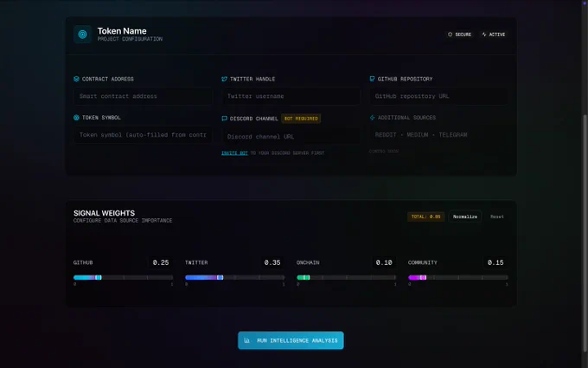Click the Normalize weights button
The height and width of the screenshot is (368, 588).
pyautogui.click(x=465, y=216)
